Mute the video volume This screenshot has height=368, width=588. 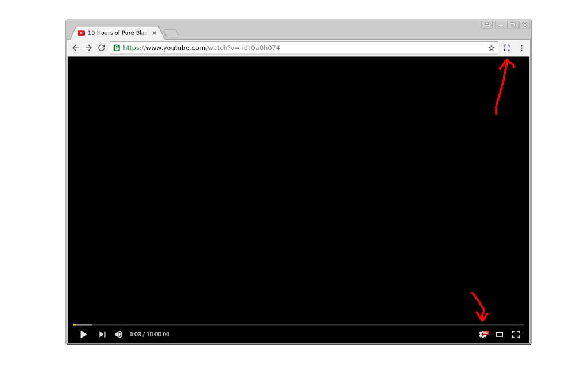pyautogui.click(x=118, y=334)
